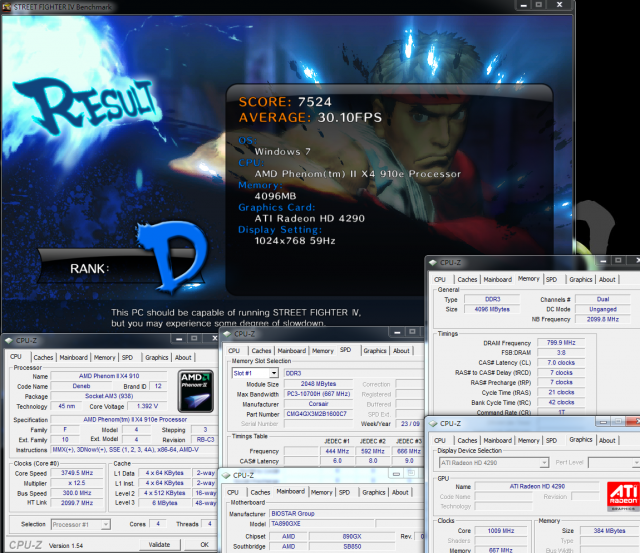Open About tab in the CPU-Z Processor window
The image size is (640, 553).
pyautogui.click(x=183, y=358)
